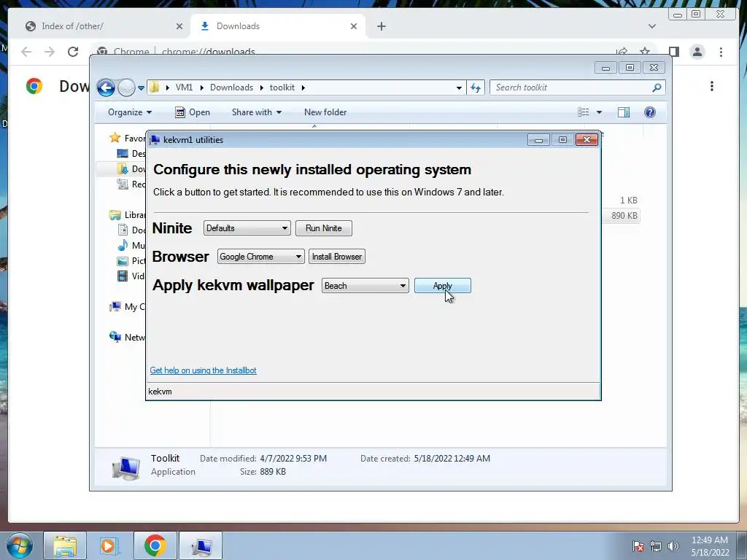Open the Google Chrome browser dropdown
747x560 pixels.
click(x=260, y=256)
